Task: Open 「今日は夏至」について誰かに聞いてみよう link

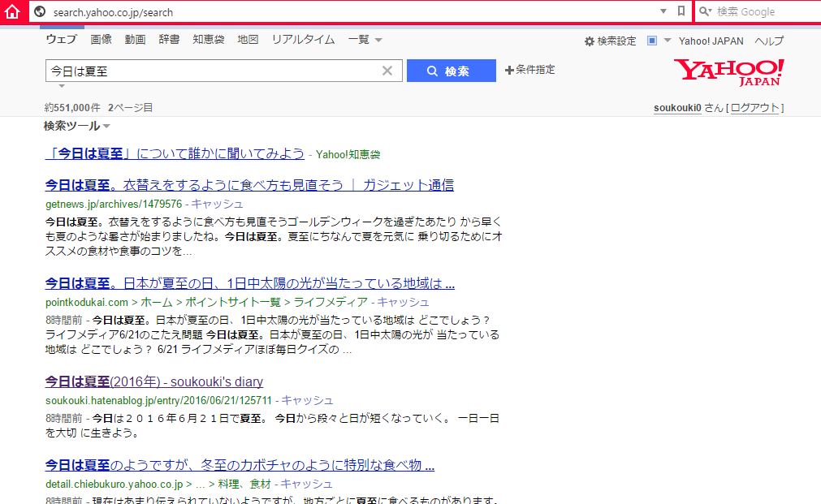Action: [x=175, y=153]
